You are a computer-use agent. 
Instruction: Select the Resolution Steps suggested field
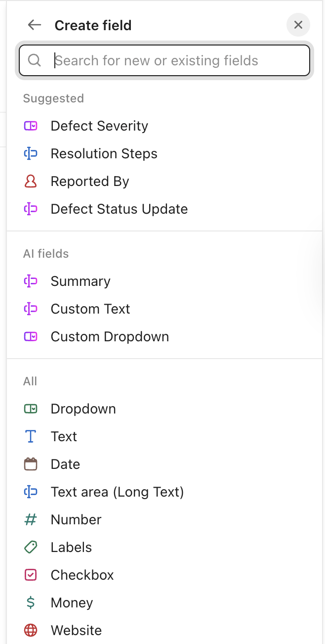coord(104,153)
